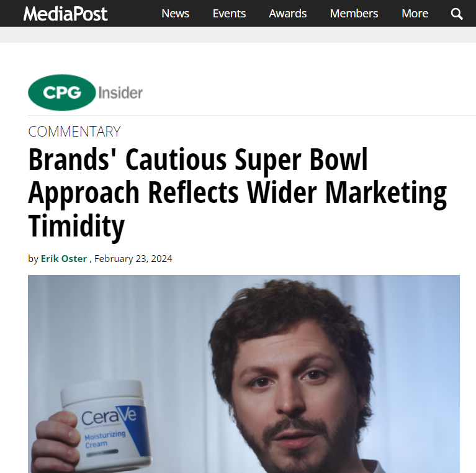Click the green CPG oval badge
This screenshot has height=473, width=476.
[x=61, y=93]
